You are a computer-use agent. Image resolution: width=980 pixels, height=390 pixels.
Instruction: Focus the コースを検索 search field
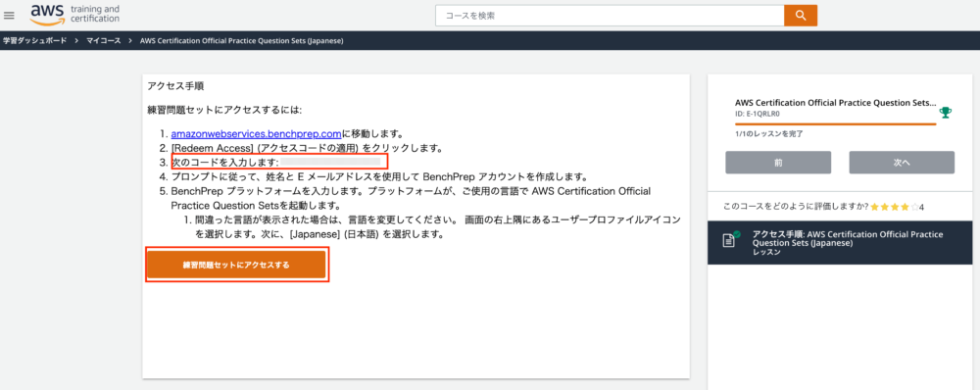pos(610,16)
